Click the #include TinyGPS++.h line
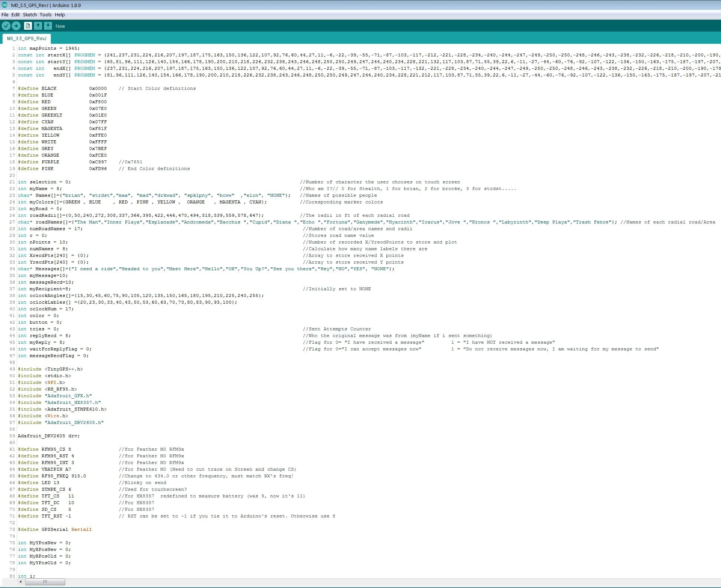Screen dimensions: 721x588 coord(50,369)
